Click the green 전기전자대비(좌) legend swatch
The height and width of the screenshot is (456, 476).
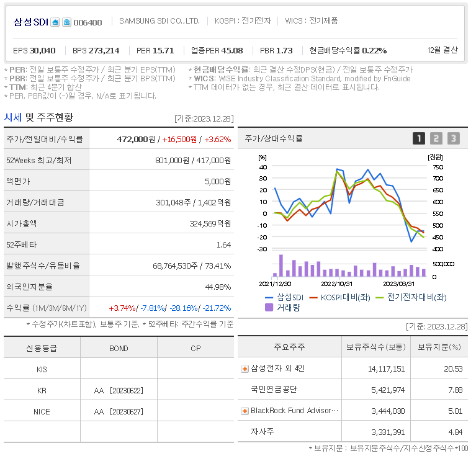tap(380, 298)
